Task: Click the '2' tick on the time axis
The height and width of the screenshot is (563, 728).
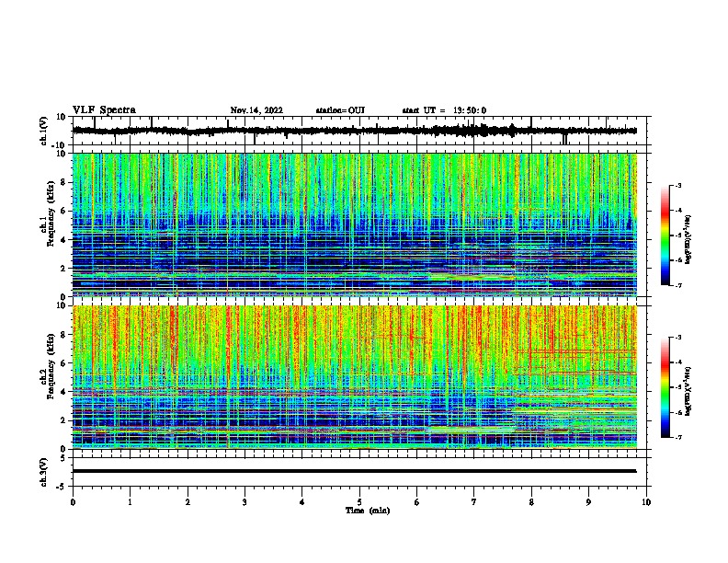Action: coord(188,502)
